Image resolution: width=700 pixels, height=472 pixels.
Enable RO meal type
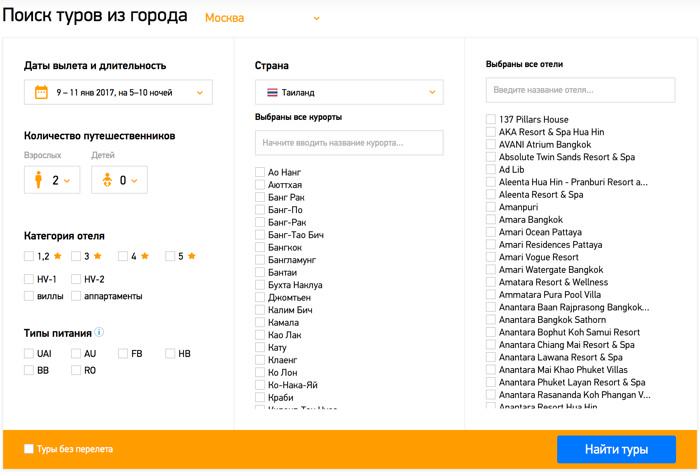[76, 370]
